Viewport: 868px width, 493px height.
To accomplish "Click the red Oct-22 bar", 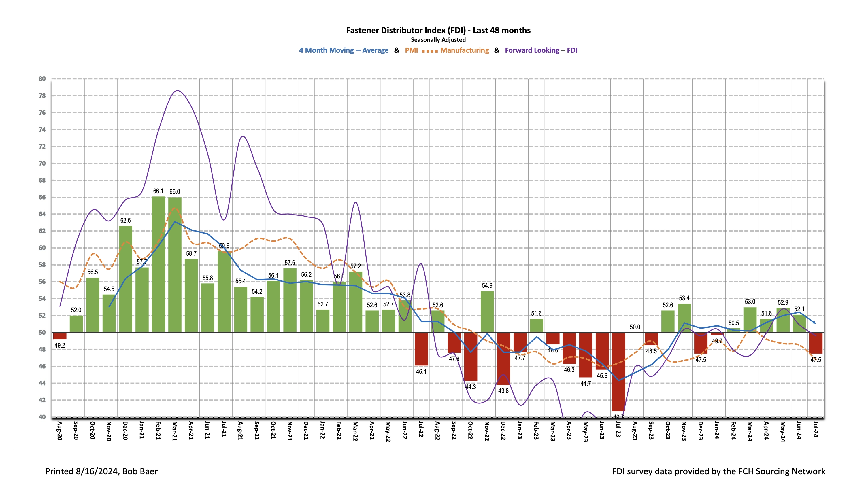I will [471, 357].
